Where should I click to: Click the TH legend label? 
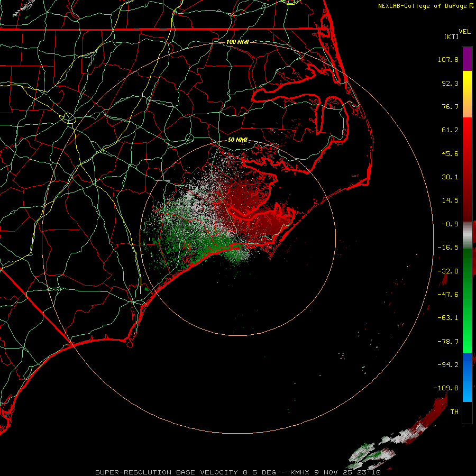tap(454, 412)
